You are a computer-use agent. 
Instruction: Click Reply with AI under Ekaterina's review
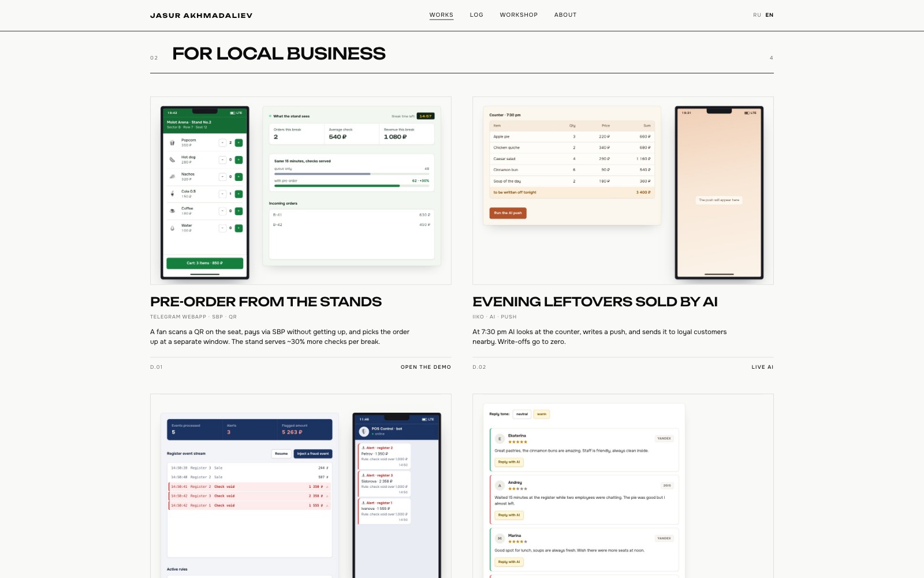click(x=509, y=462)
